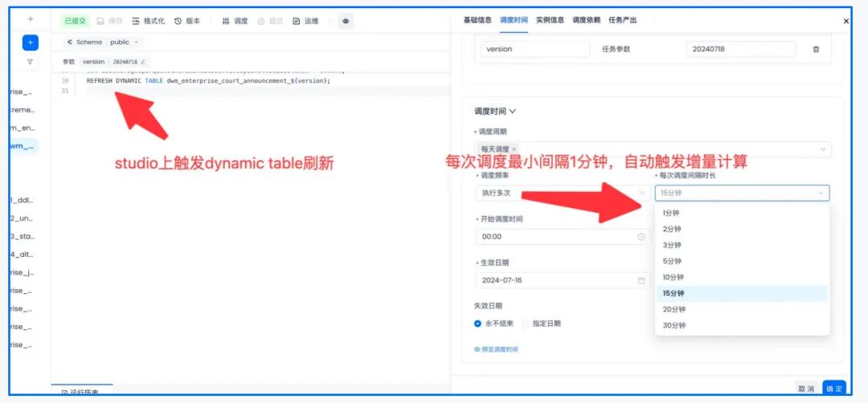Open the 调度 scheduling settings
The height and width of the screenshot is (403, 868).
click(235, 21)
